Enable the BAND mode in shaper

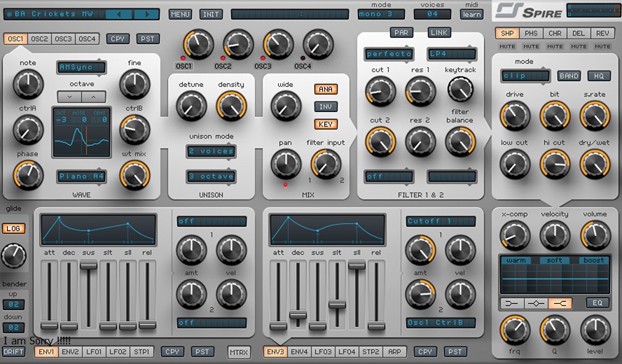pyautogui.click(x=569, y=76)
